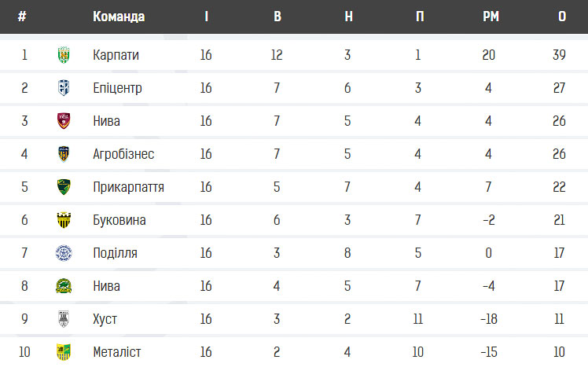
Task: Click the Агробізнес club crest icon
Action: click(x=64, y=154)
